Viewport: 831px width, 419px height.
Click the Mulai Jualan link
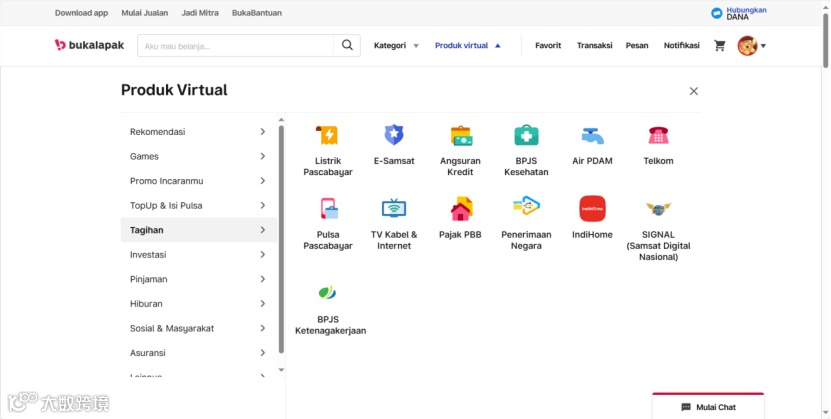tap(145, 13)
